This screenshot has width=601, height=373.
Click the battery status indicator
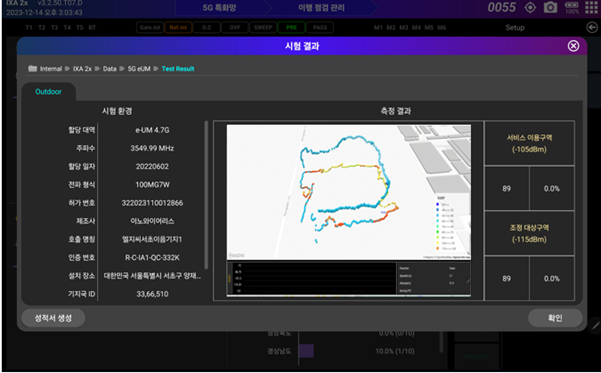pos(572,7)
